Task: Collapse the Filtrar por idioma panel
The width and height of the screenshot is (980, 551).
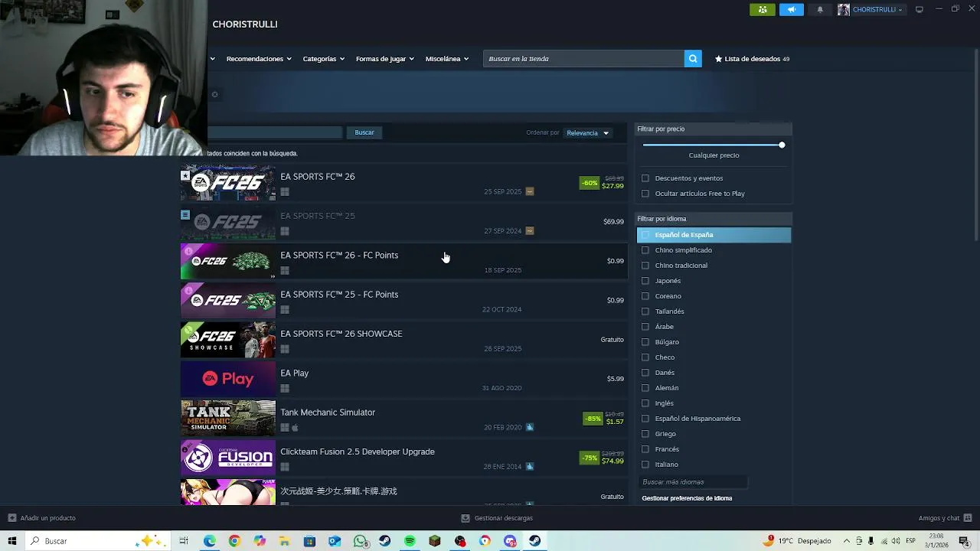Action: click(714, 219)
